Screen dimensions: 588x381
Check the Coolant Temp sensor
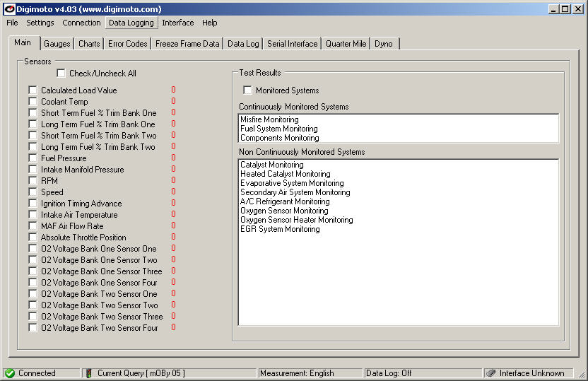tap(33, 102)
